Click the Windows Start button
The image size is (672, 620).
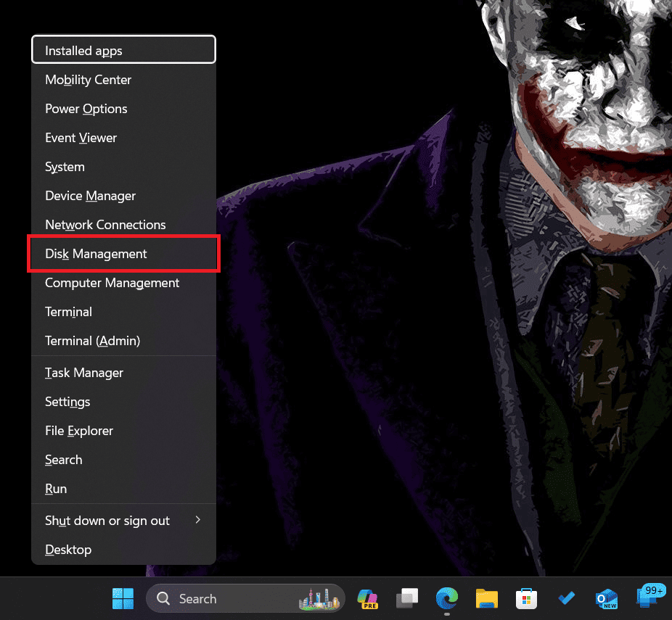(123, 598)
